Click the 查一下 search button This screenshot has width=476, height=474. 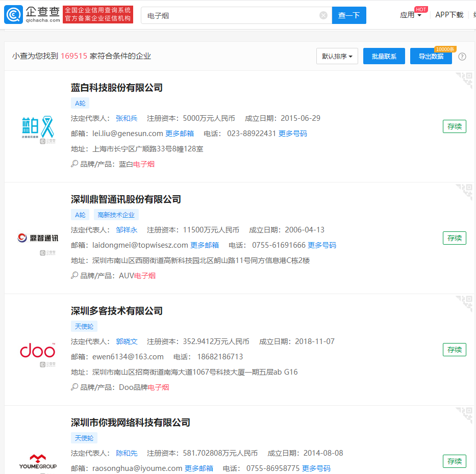(349, 15)
